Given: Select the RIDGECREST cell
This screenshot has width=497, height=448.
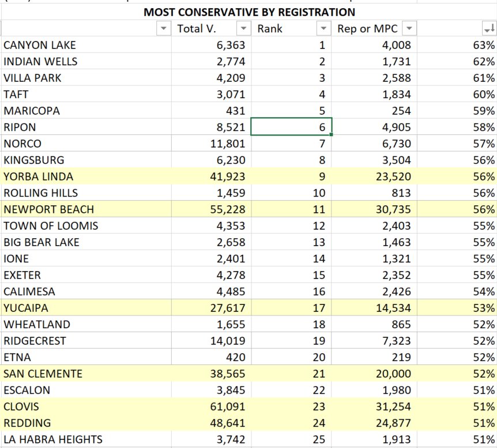Looking at the screenshot, I should [x=86, y=341].
